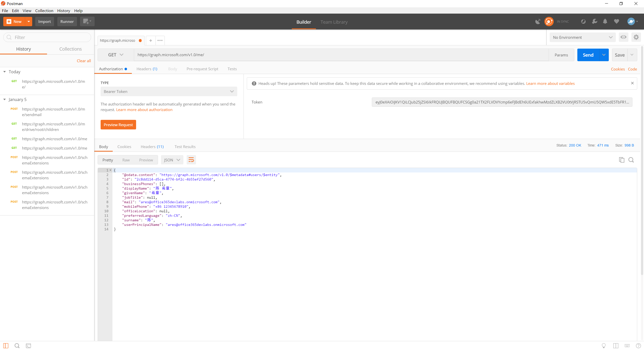Open notifications bell icon
The image size is (644, 350).
tap(605, 22)
